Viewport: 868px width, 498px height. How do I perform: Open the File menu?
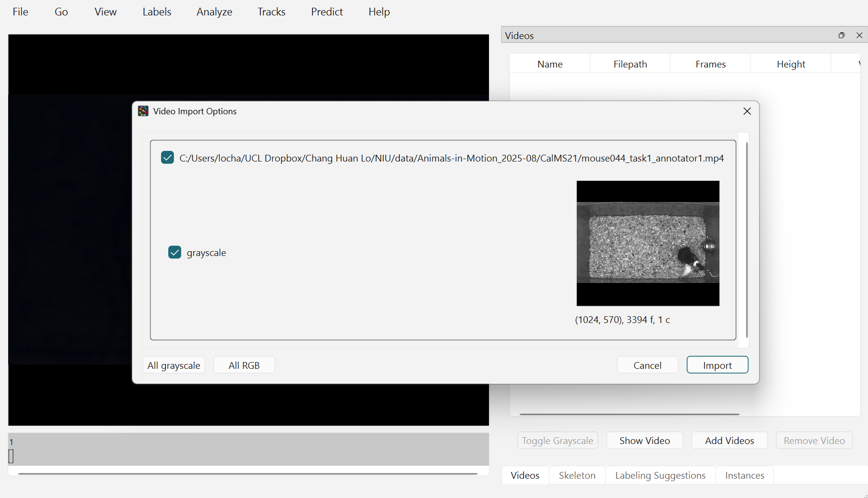click(x=20, y=12)
